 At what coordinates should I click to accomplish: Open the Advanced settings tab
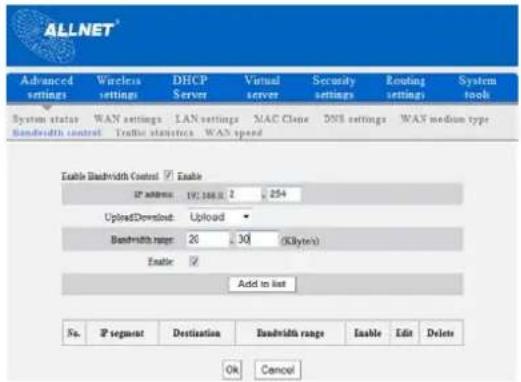[x=46, y=87]
